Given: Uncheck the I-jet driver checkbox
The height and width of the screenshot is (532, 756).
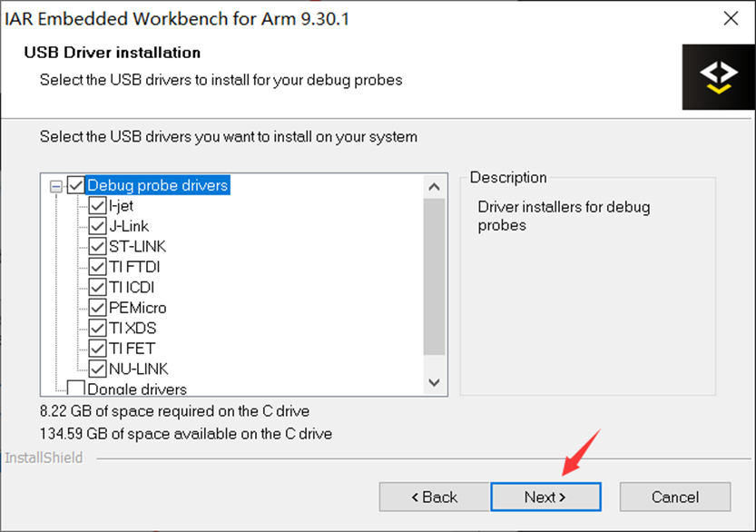Looking at the screenshot, I should 98,206.
